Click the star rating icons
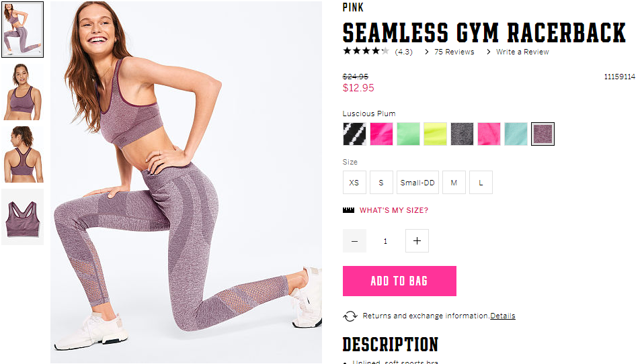The height and width of the screenshot is (364, 642). (x=366, y=51)
